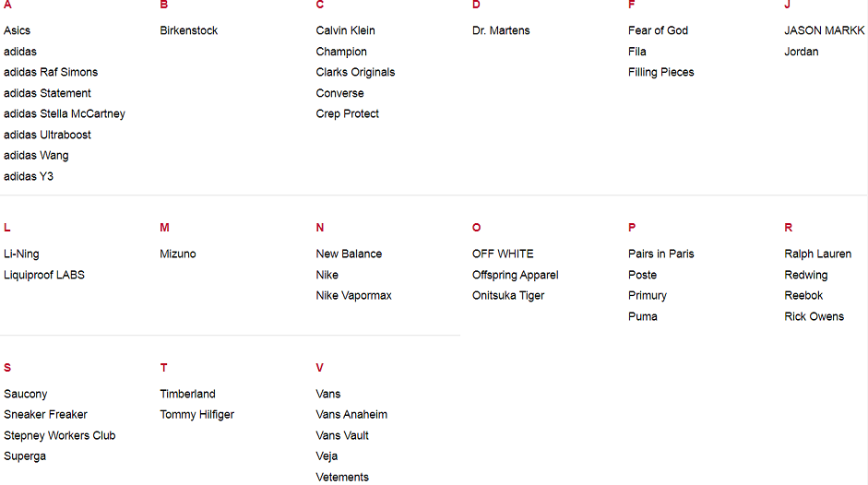Go to the Mizuno brand

pyautogui.click(x=178, y=254)
